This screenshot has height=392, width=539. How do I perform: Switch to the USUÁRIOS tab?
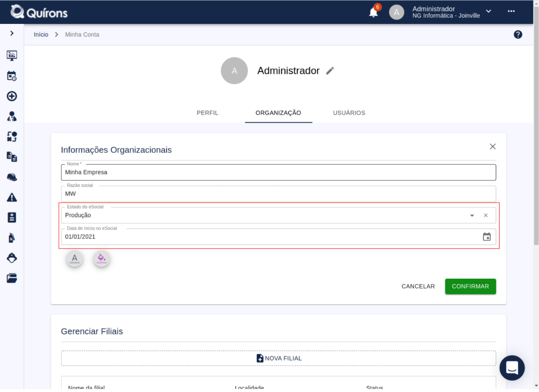349,113
